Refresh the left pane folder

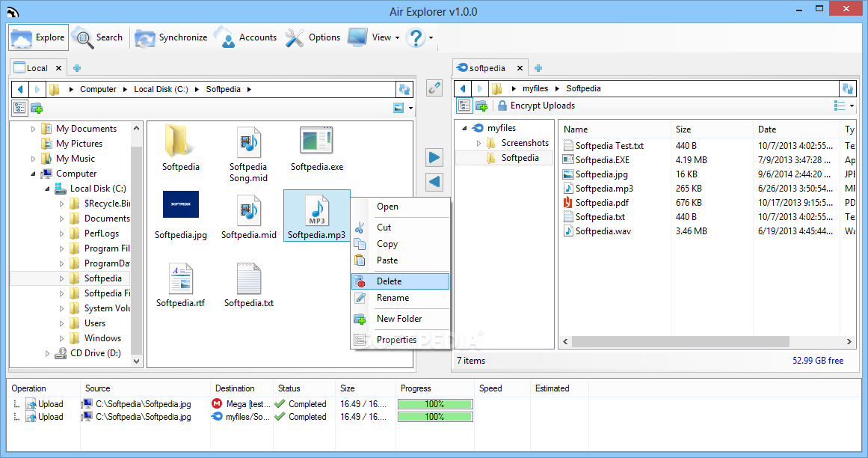[404, 89]
